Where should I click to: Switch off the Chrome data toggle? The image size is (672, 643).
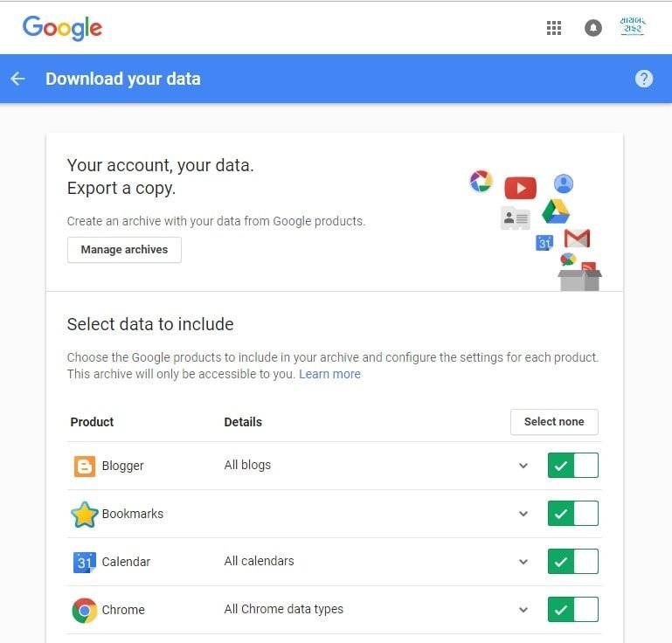pos(572,610)
